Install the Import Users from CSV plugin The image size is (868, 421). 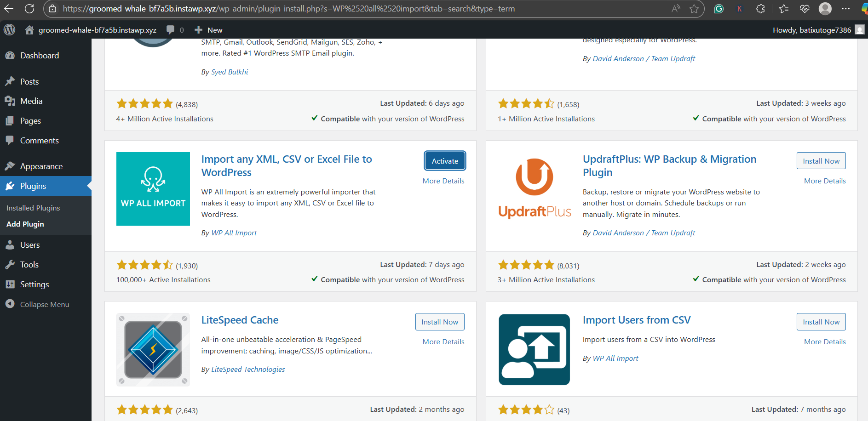pyautogui.click(x=821, y=322)
